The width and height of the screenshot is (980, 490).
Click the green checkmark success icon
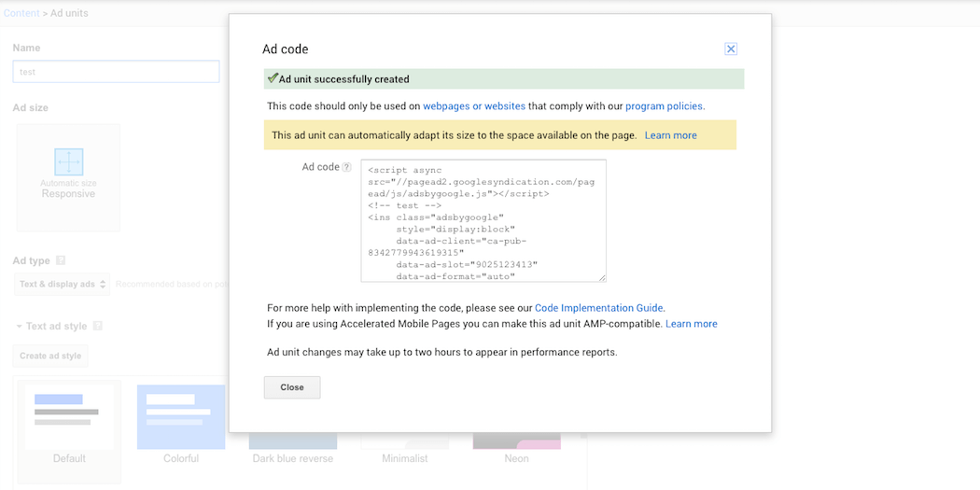273,78
